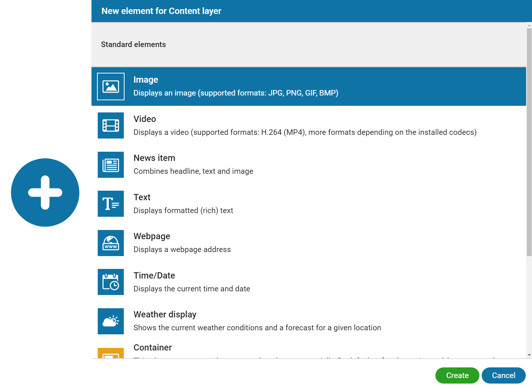The image size is (532, 392).
Task: Click the scrollbar down arrow
Action: click(529, 355)
